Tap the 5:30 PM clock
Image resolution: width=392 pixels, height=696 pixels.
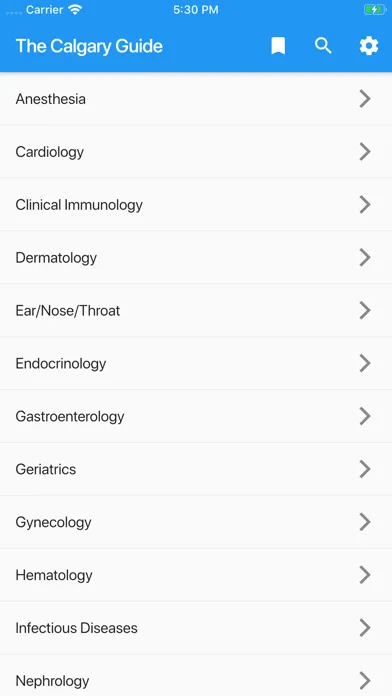click(x=196, y=10)
